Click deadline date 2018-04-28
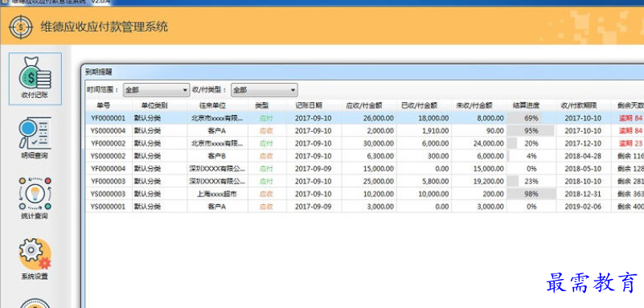Viewport: 644px width, 308px height. tap(583, 156)
